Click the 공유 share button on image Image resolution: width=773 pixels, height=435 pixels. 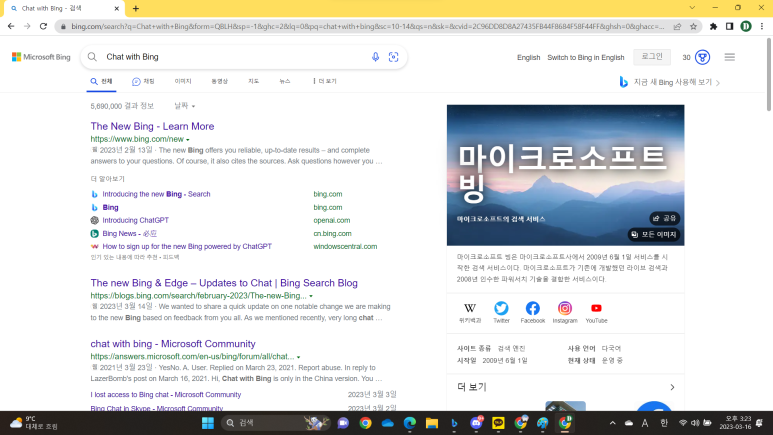[665, 218]
